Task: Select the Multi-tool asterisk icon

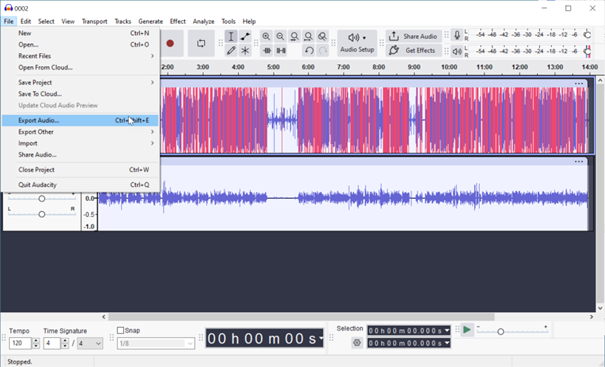Action: click(x=245, y=51)
